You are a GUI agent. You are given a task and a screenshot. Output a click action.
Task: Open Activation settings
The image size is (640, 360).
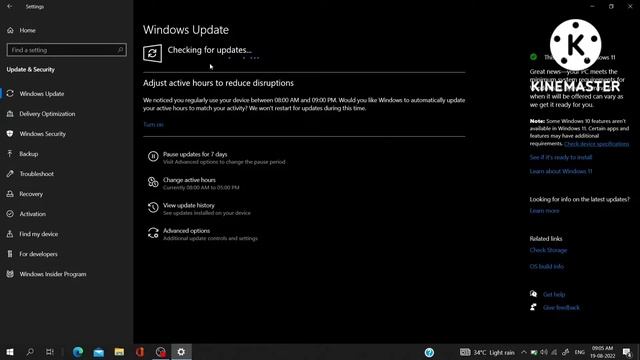(x=32, y=214)
